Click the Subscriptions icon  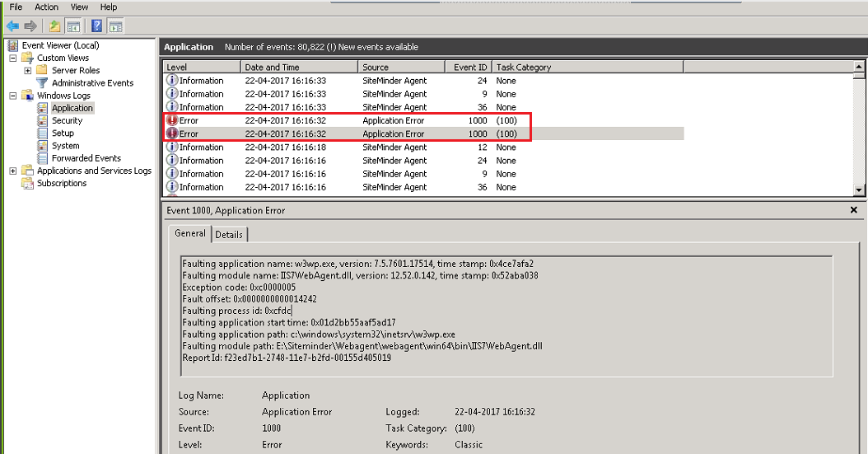[27, 183]
